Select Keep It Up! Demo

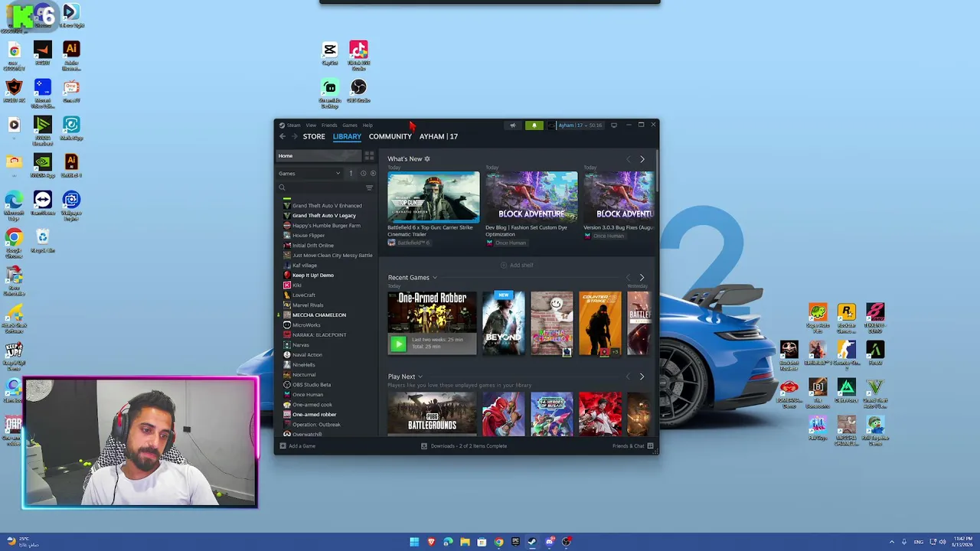(312, 275)
